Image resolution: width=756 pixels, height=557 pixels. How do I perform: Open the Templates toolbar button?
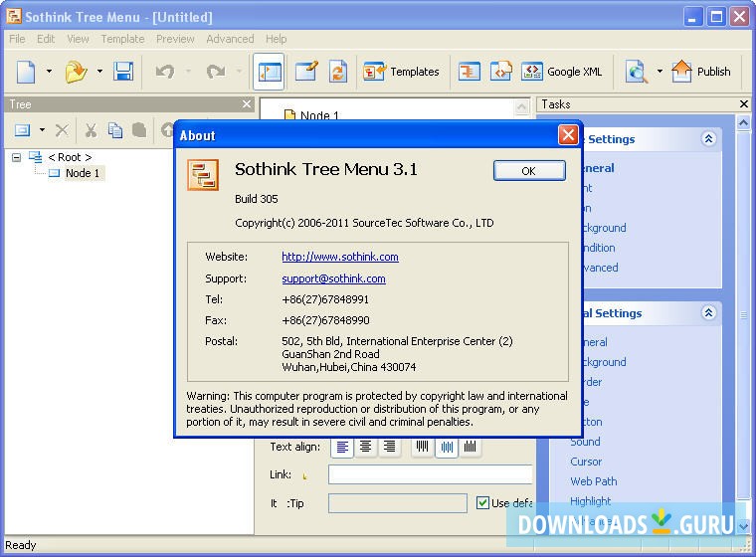401,72
